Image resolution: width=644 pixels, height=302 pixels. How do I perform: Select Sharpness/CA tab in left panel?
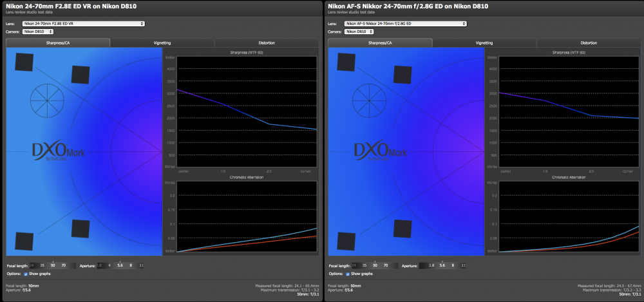pyautogui.click(x=58, y=42)
